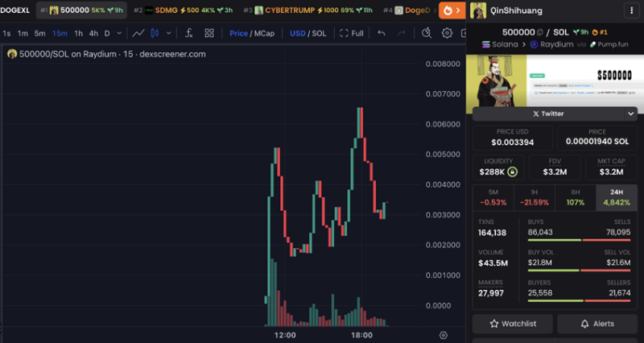
Task: Click the Alerts button
Action: pos(597,324)
